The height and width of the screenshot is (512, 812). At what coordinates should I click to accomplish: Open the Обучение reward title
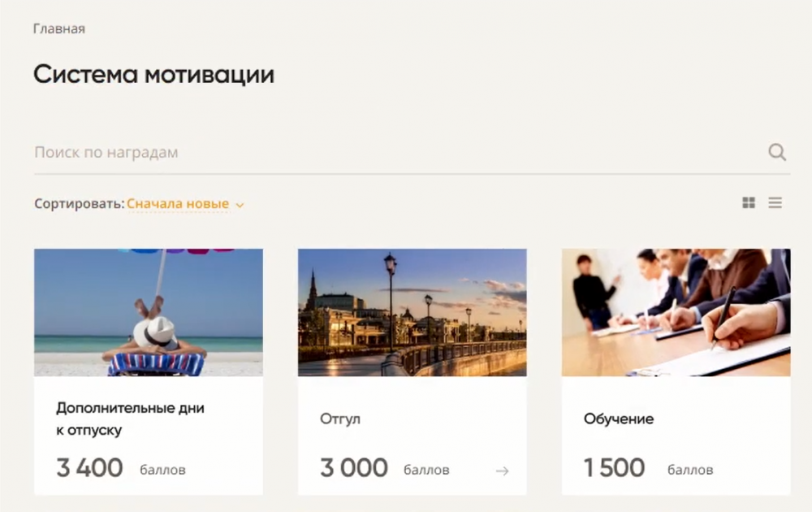(x=618, y=419)
